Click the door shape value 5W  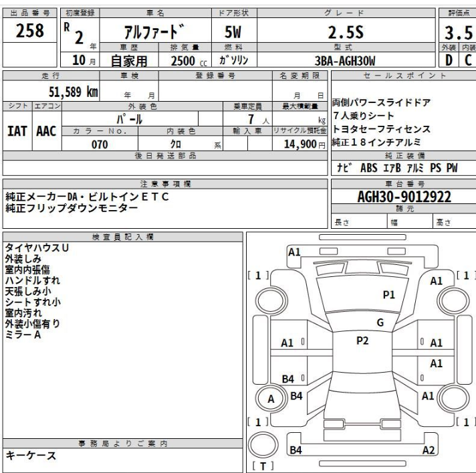[x=233, y=32]
